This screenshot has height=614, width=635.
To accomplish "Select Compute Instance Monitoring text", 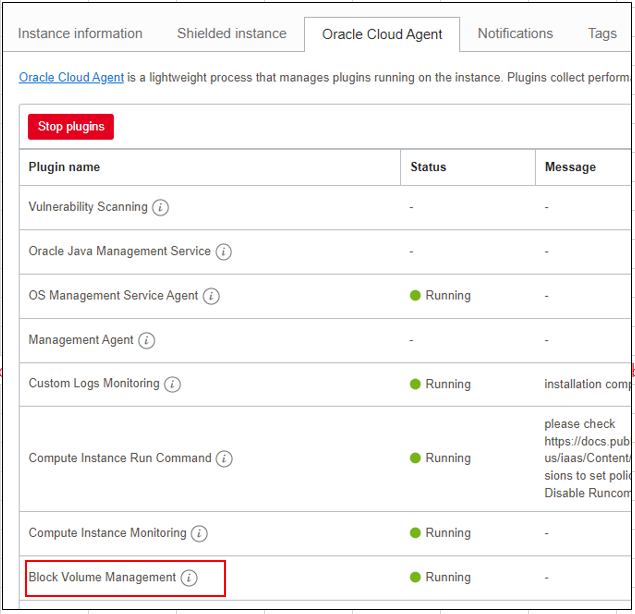I will (107, 533).
